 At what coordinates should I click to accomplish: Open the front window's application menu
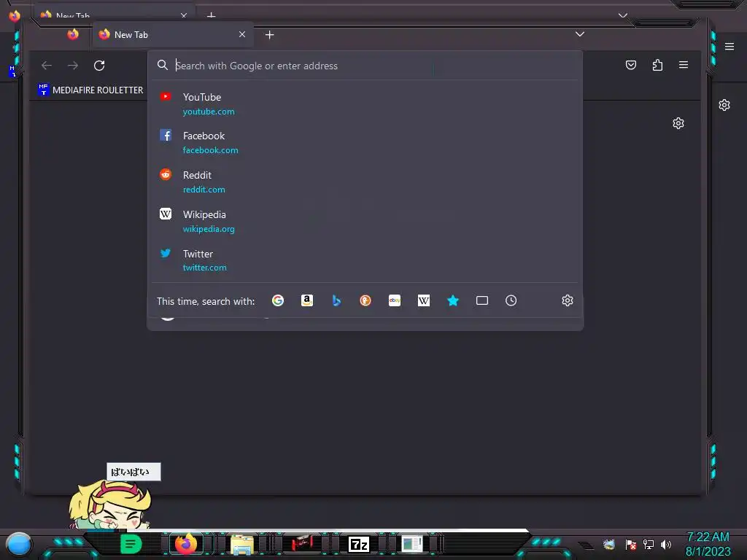tap(683, 65)
